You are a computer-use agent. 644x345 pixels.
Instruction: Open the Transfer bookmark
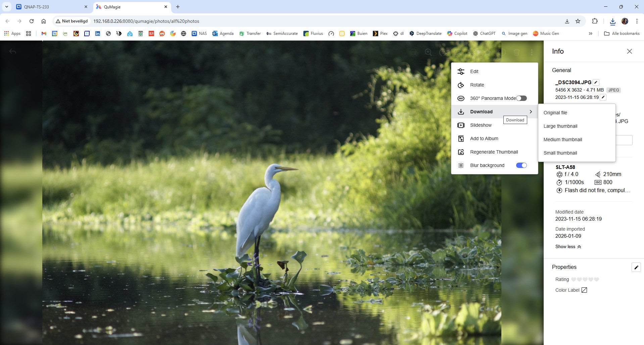[x=250, y=34]
